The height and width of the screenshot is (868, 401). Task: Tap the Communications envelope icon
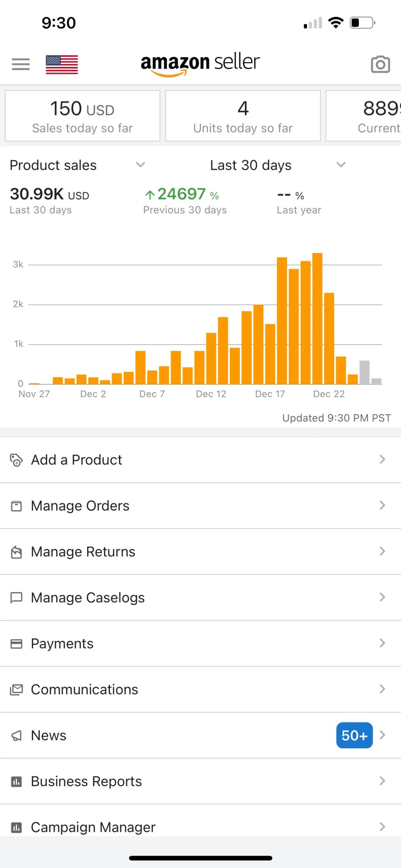16,689
